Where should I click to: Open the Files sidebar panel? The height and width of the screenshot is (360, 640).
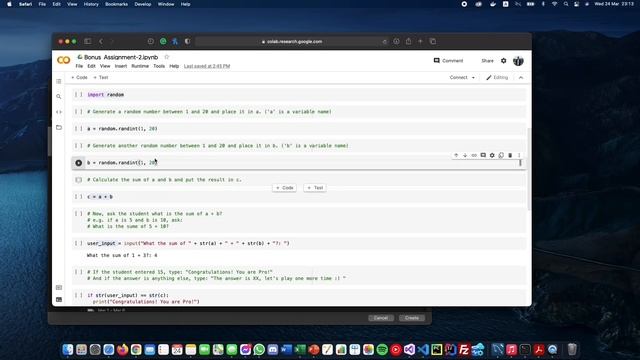pyautogui.click(x=59, y=127)
